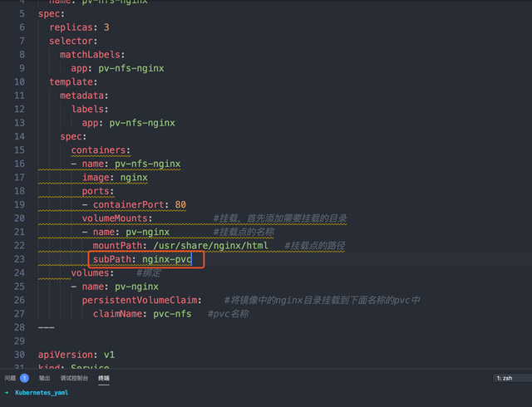Click the claimName value pvc-nfs

(172, 314)
